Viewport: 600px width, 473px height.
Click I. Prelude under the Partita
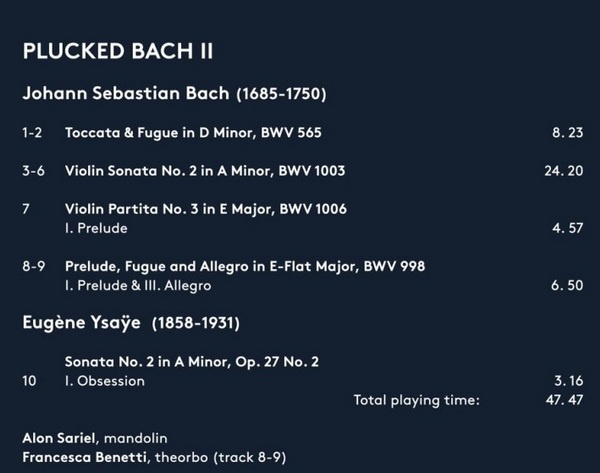[96, 228]
